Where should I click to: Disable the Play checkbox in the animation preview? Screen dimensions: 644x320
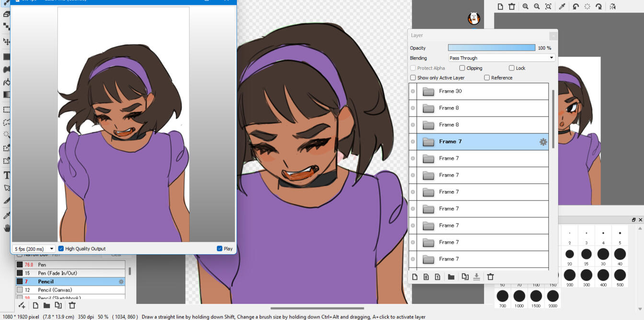click(219, 249)
